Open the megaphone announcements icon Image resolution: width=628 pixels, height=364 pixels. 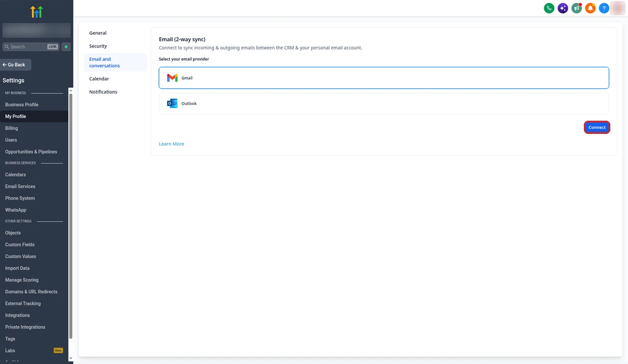tap(576, 8)
